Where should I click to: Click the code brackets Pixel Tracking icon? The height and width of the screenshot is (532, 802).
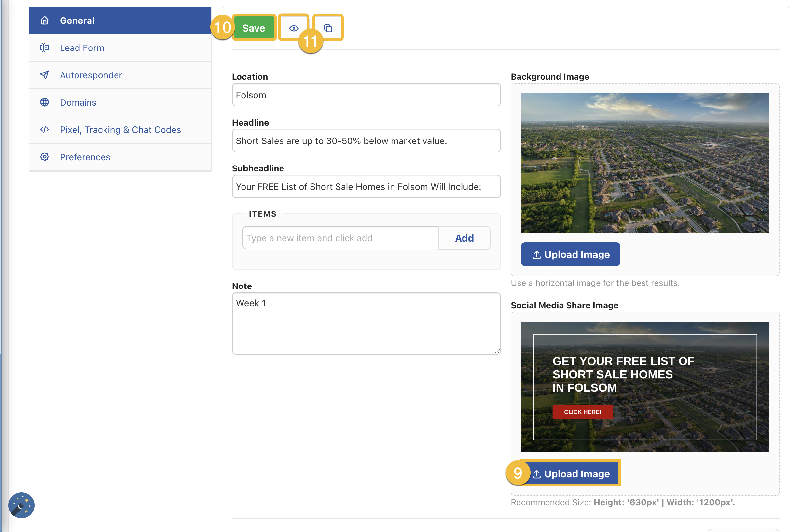click(45, 130)
